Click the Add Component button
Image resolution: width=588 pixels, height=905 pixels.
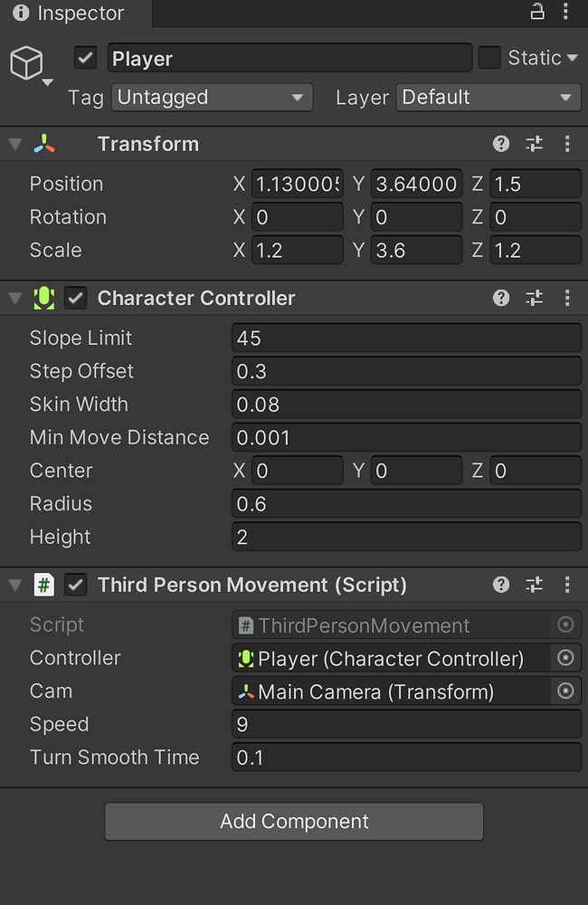pyautogui.click(x=294, y=821)
